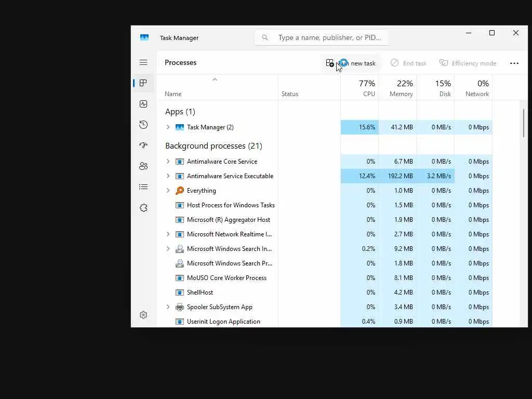532x399 pixels.
Task: Click the Efficiency mode button label
Action: pos(474,63)
